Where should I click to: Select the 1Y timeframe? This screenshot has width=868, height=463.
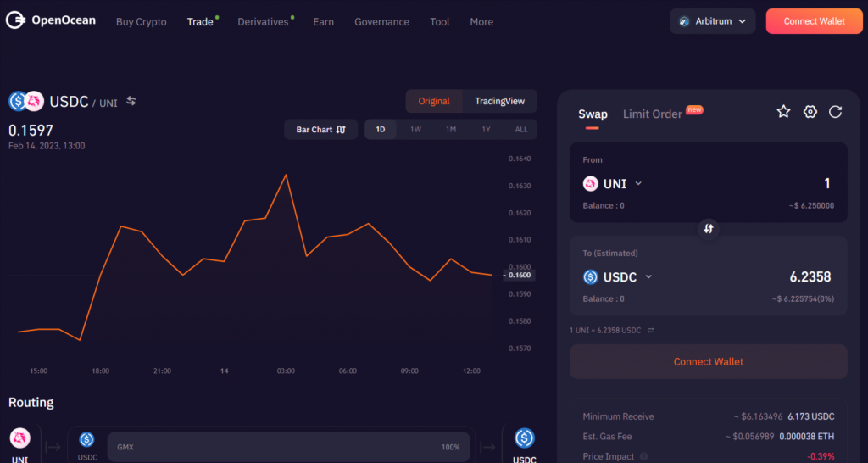[x=486, y=129]
